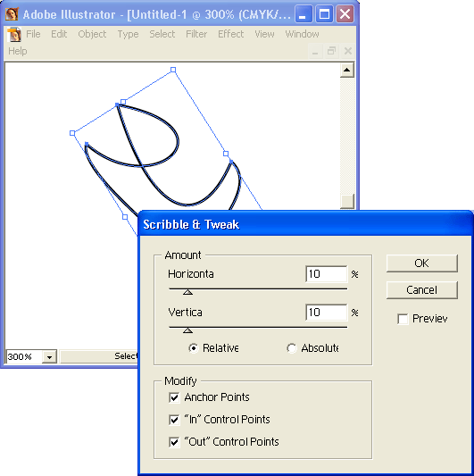Open the Object menu

92,34
